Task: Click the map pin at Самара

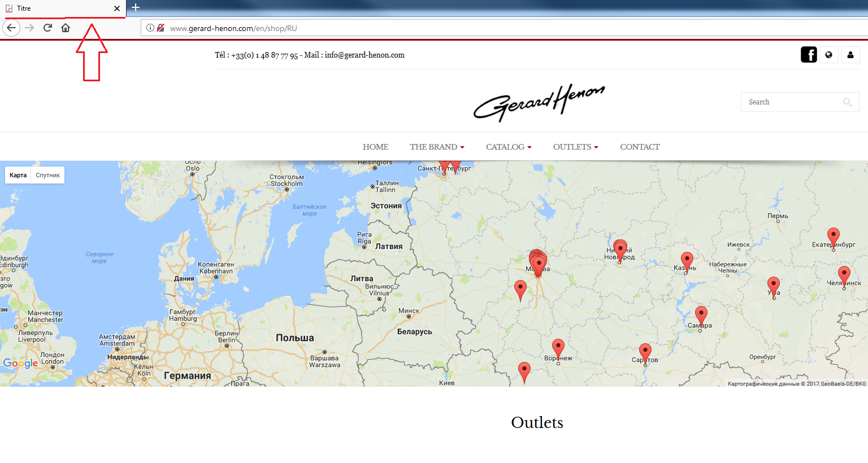Action: (x=701, y=316)
